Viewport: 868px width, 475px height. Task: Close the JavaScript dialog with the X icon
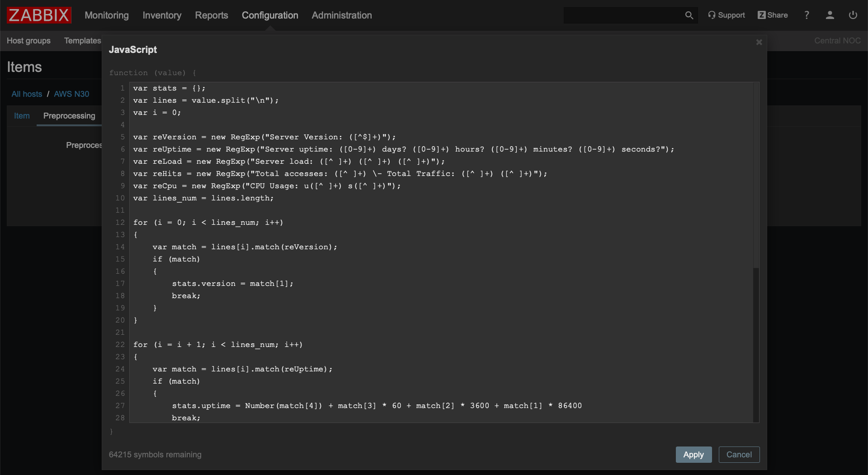tap(759, 42)
